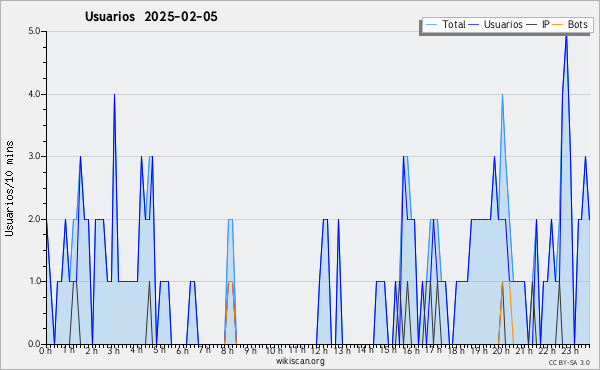600x370 pixels.
Task: Click the light blue Total legend line
Action: (431, 25)
